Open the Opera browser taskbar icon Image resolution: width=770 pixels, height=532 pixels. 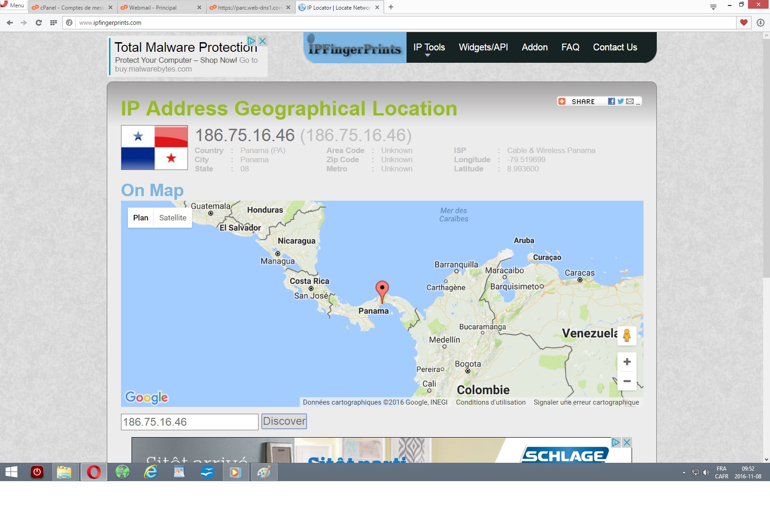click(x=93, y=472)
